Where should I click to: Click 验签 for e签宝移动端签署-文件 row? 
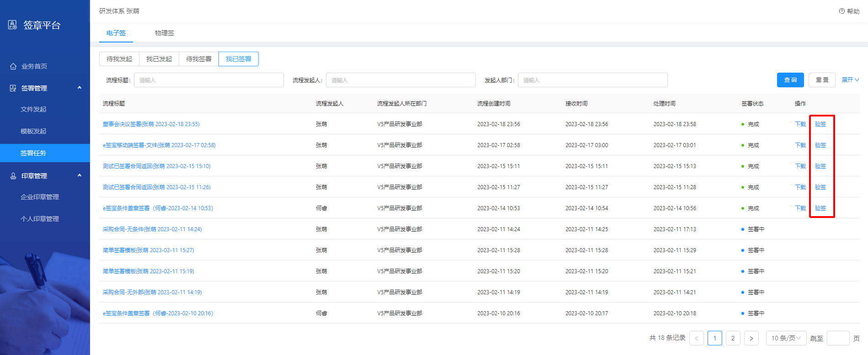coord(820,145)
